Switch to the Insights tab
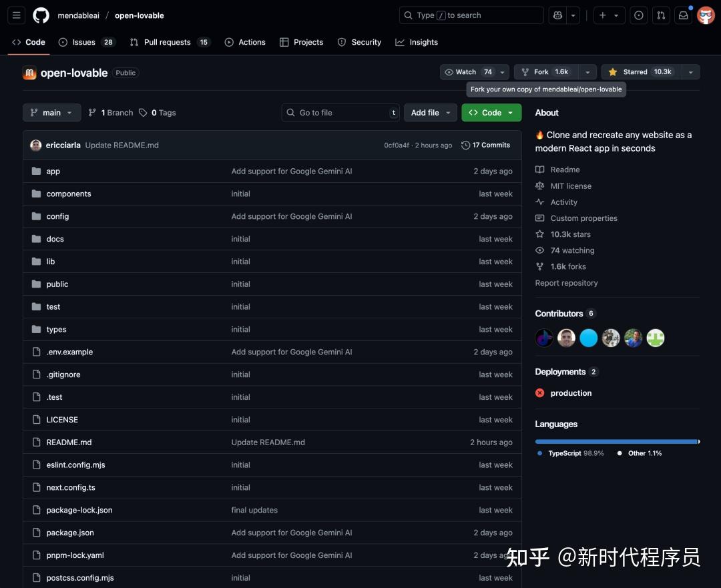 coord(417,42)
